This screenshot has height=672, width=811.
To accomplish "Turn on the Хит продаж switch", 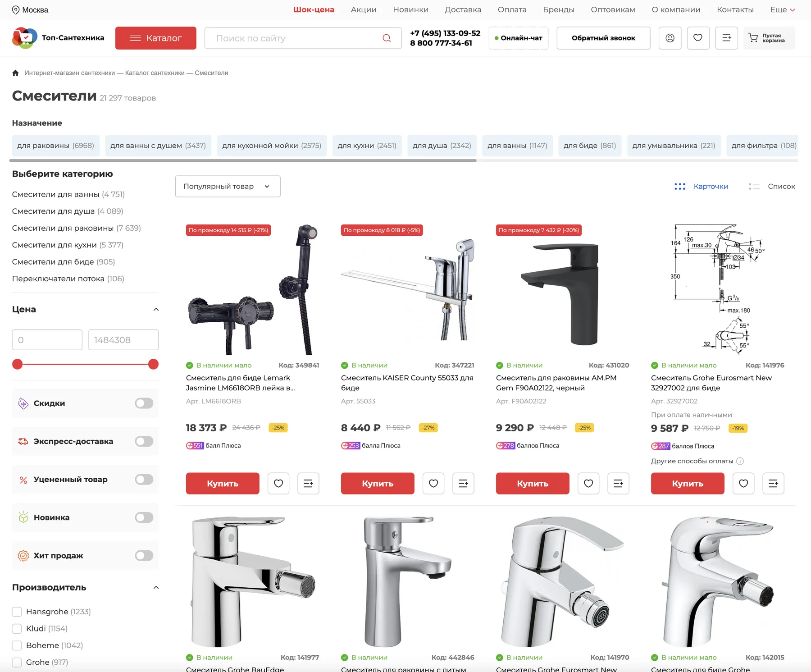I will point(144,556).
